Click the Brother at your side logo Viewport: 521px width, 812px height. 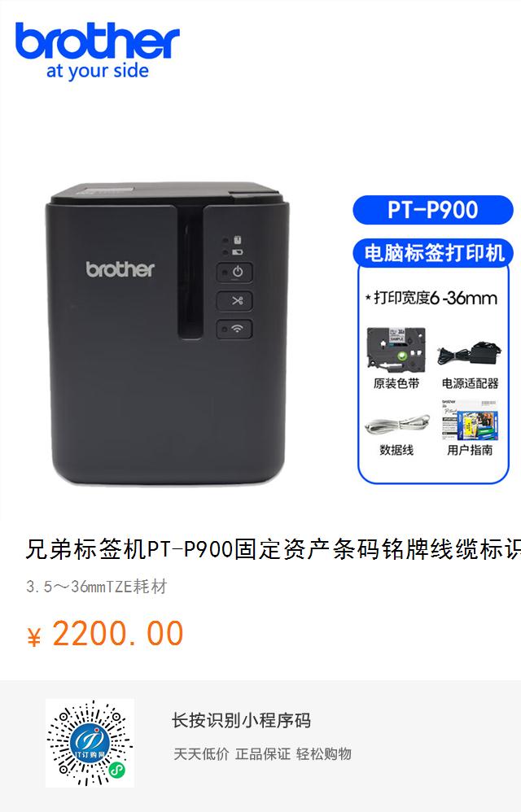tap(98, 50)
